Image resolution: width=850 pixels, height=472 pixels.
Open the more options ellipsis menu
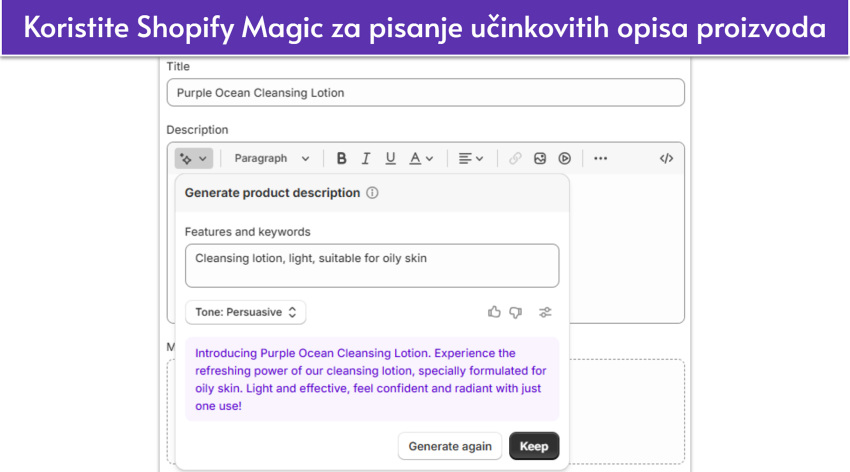coord(600,158)
